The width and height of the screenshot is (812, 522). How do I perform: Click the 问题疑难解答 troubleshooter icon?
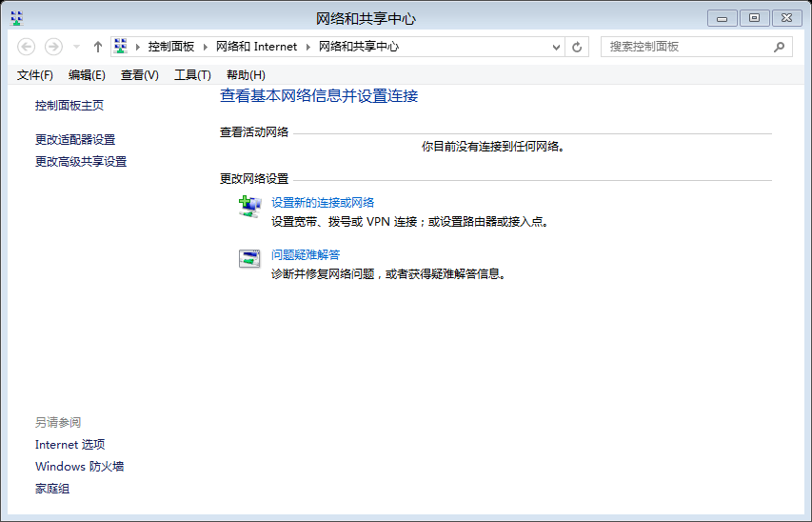coord(249,259)
